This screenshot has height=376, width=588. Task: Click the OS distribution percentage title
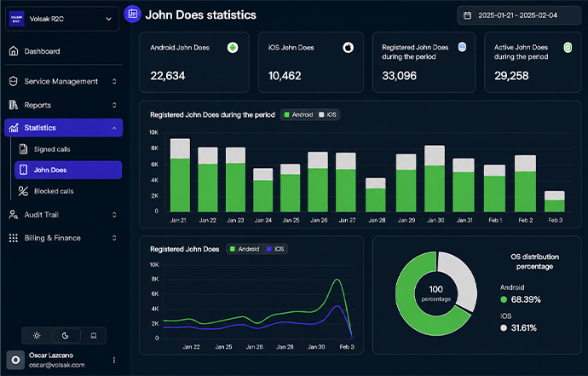point(535,262)
